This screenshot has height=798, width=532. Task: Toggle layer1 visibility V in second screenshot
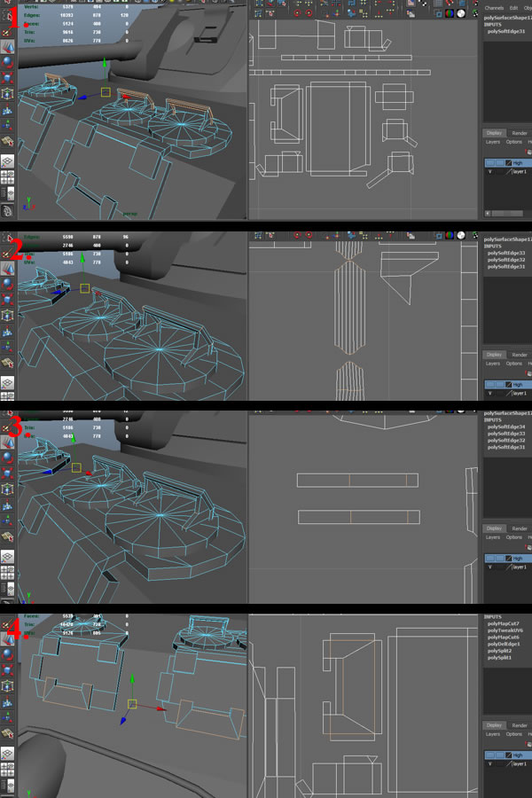pyautogui.click(x=490, y=394)
